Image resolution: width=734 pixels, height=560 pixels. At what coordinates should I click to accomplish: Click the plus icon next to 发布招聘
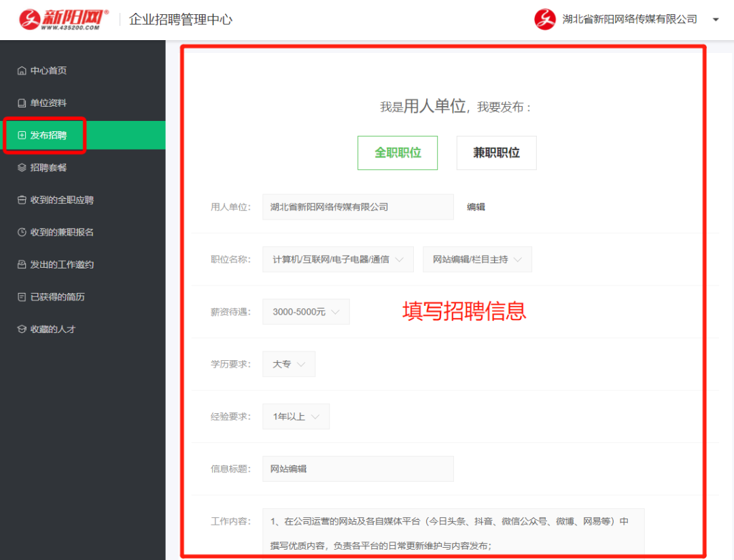point(22,135)
